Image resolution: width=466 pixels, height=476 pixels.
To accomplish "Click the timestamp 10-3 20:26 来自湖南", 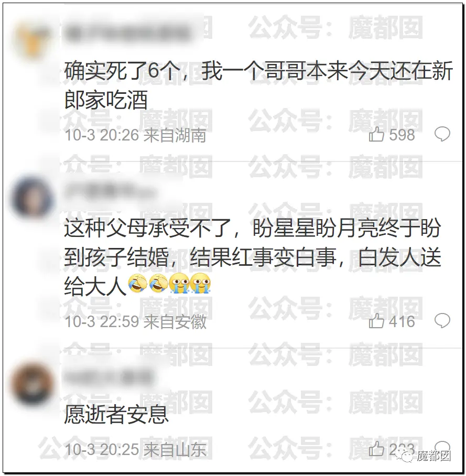I will coord(135,135).
